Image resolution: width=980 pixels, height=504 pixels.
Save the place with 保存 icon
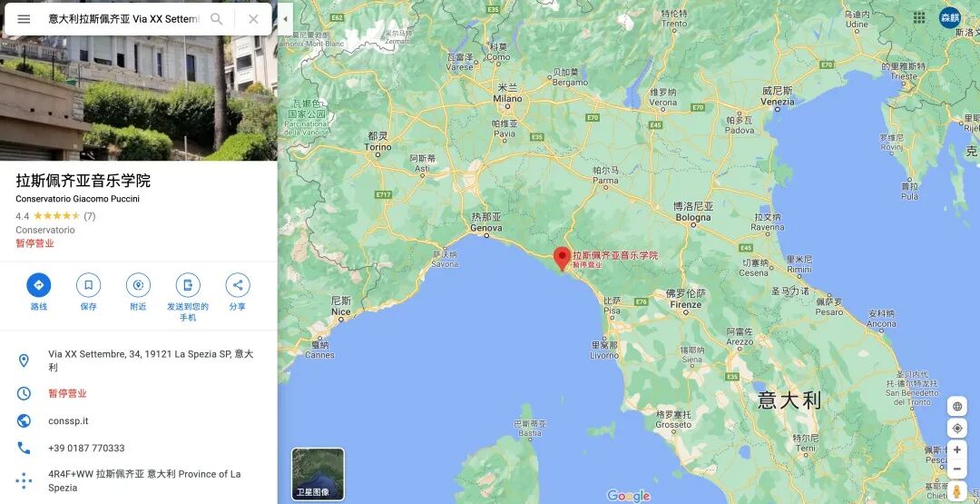tap(88, 285)
